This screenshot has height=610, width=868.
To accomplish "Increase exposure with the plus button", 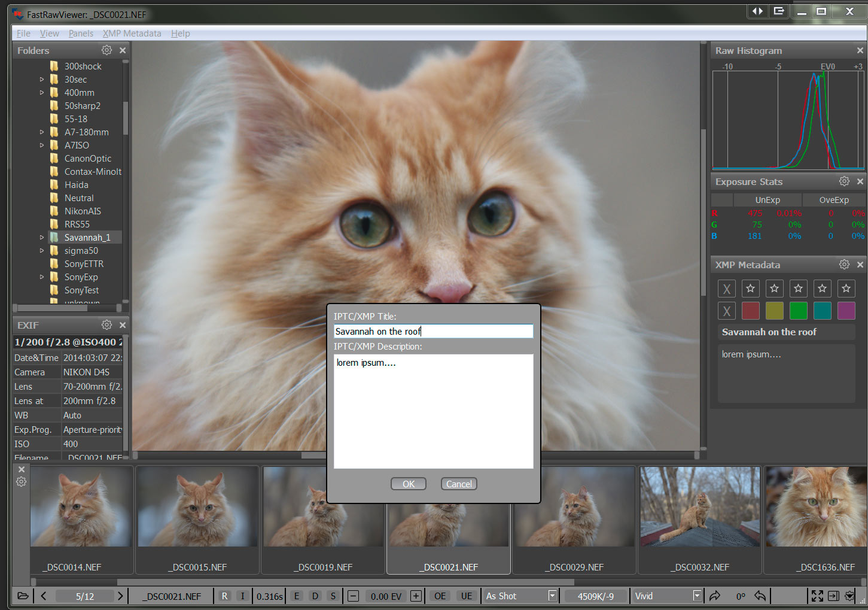I will (416, 596).
